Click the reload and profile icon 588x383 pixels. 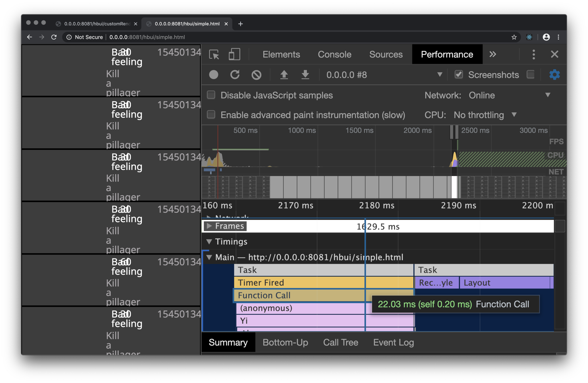tap(235, 75)
